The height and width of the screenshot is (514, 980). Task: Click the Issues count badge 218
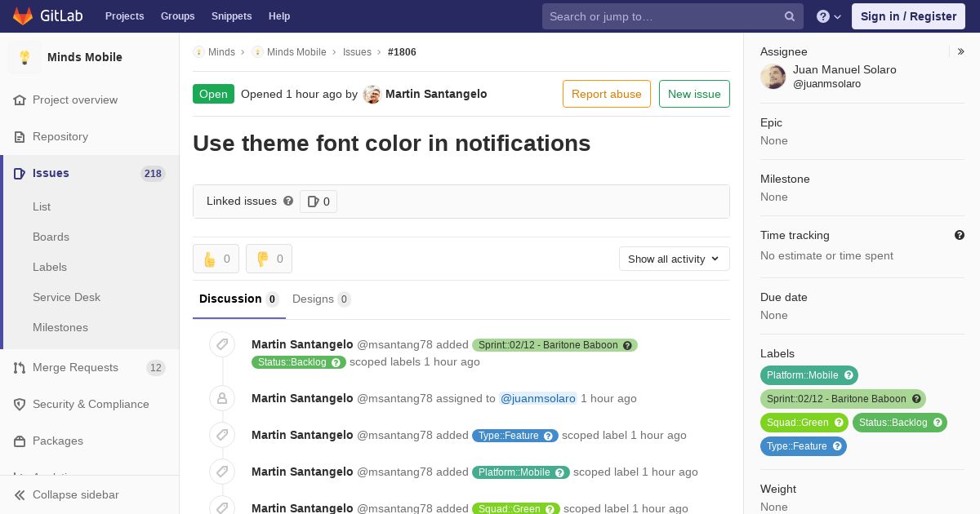(x=153, y=173)
